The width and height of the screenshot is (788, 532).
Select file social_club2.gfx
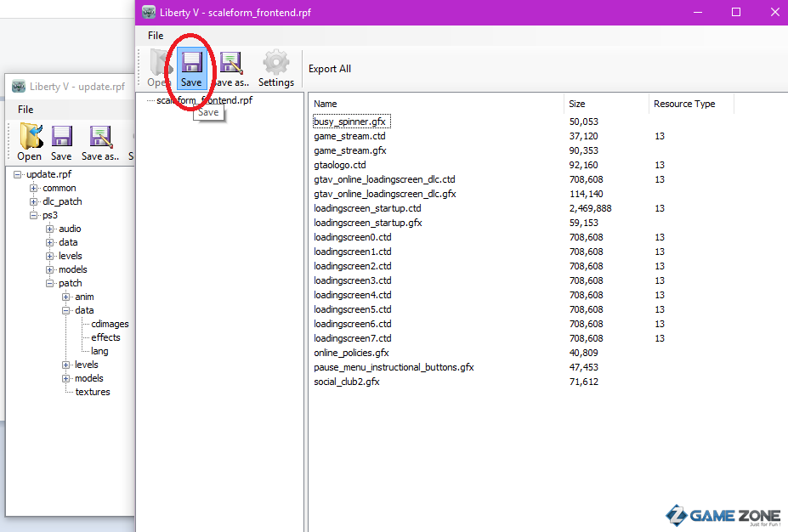coord(346,382)
